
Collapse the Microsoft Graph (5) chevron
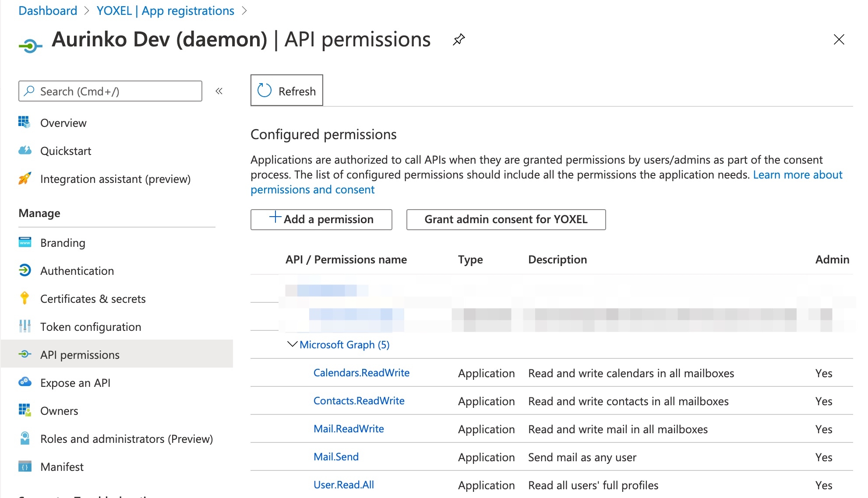(292, 344)
